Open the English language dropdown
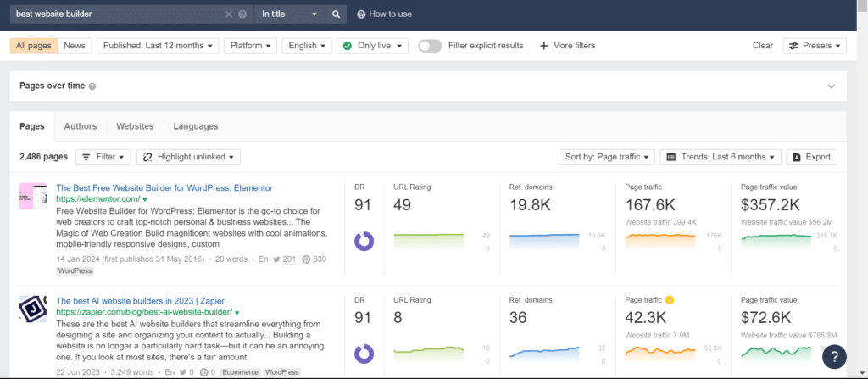Image resolution: width=868 pixels, height=379 pixels. pyautogui.click(x=307, y=46)
